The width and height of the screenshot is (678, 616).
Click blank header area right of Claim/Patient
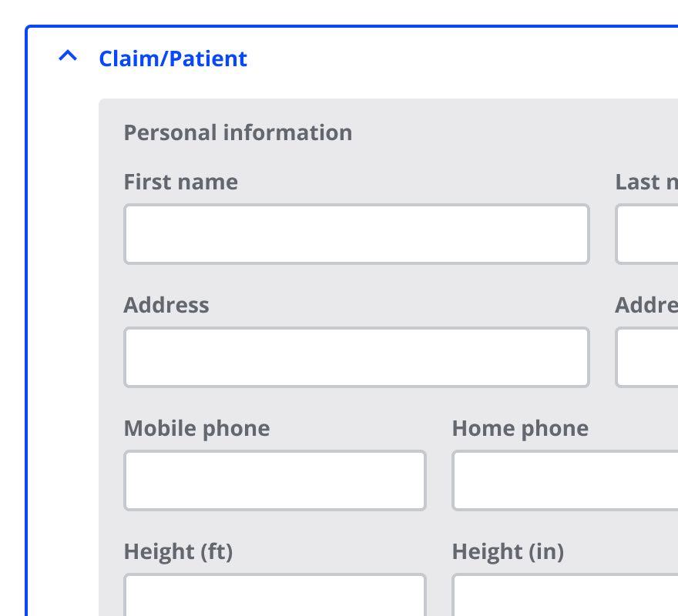pos(462,59)
